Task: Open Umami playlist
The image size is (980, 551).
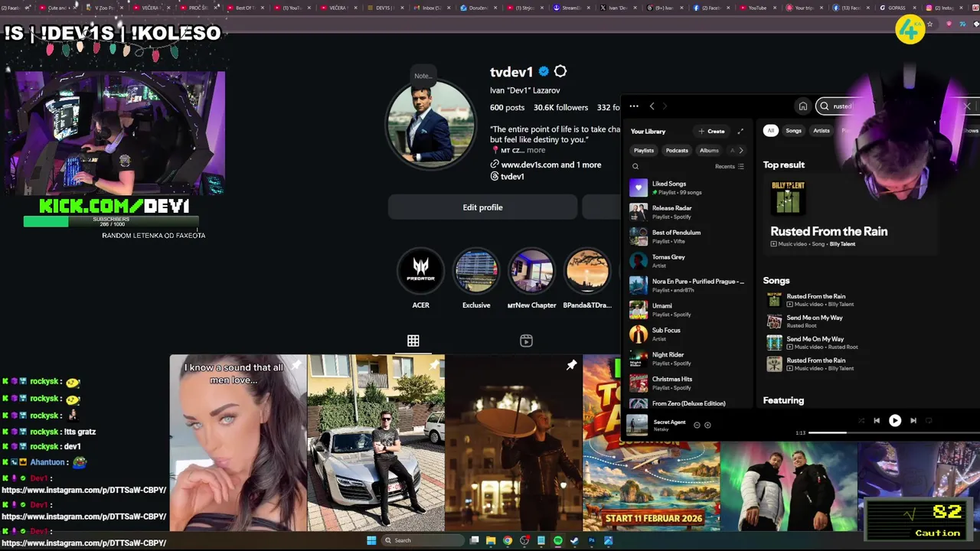Action: coord(687,310)
